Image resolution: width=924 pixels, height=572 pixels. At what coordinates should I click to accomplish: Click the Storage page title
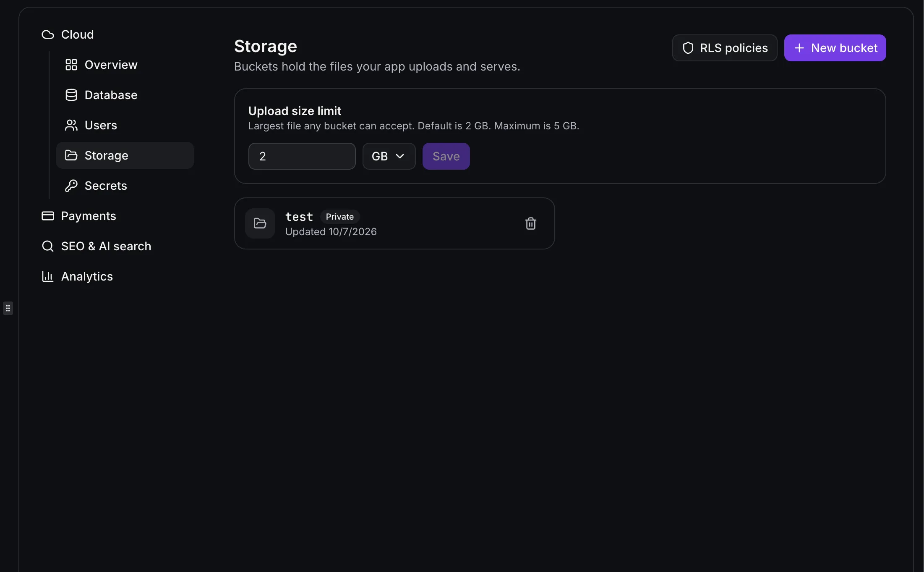266,46
